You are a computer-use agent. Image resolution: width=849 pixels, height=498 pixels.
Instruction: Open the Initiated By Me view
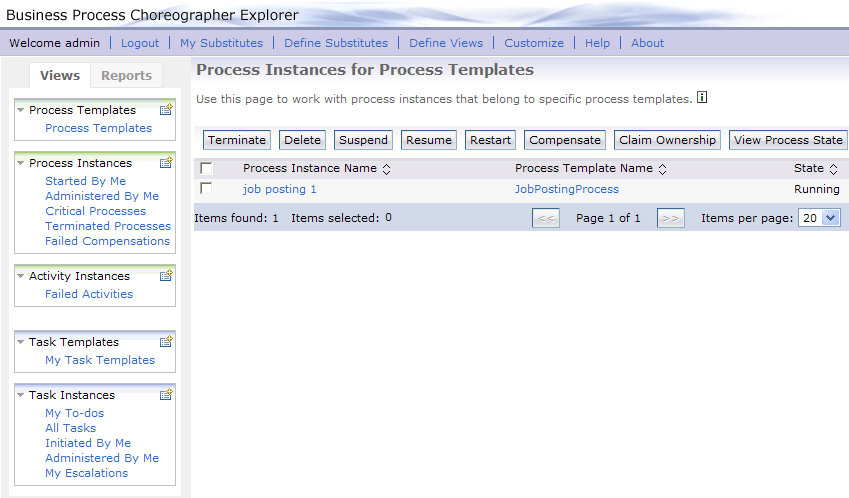pos(88,443)
